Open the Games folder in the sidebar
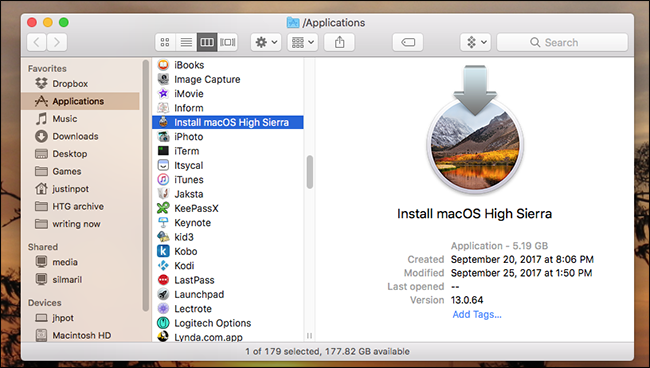Image resolution: width=650 pixels, height=368 pixels. point(80,171)
